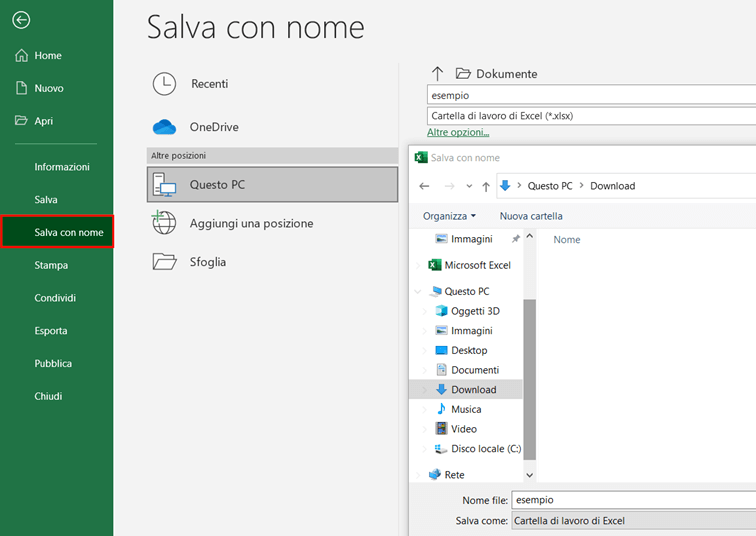756x536 pixels.
Task: Click the up arrow beside Dokumente
Action: tap(437, 74)
